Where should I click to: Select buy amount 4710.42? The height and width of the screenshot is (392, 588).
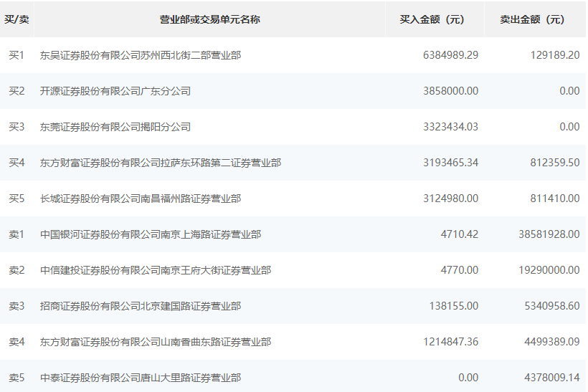pyautogui.click(x=460, y=234)
